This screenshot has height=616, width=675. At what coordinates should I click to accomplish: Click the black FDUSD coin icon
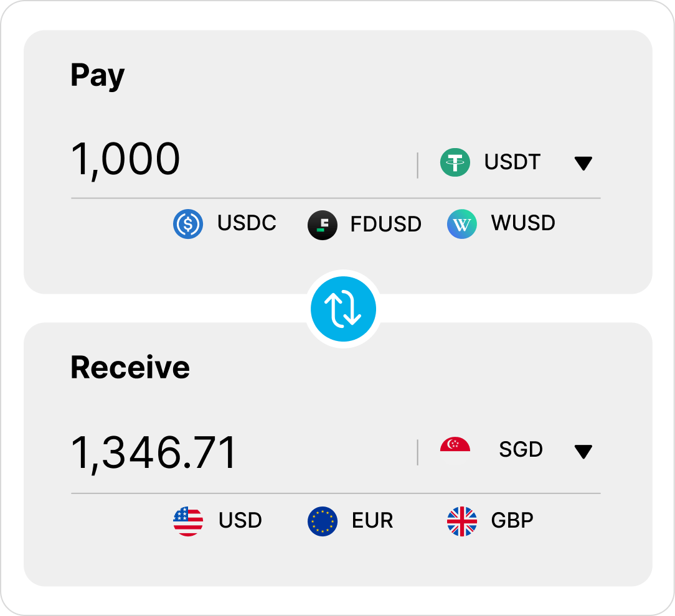pyautogui.click(x=323, y=225)
